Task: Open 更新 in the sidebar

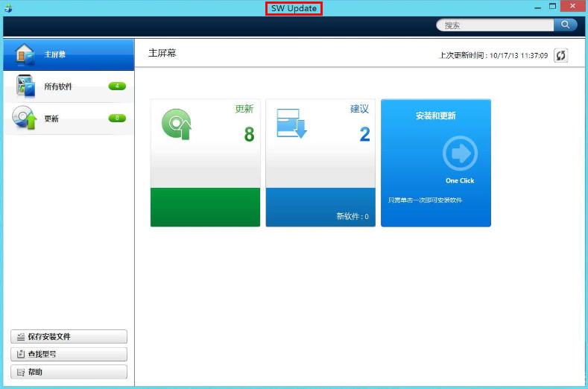Action: [x=69, y=118]
